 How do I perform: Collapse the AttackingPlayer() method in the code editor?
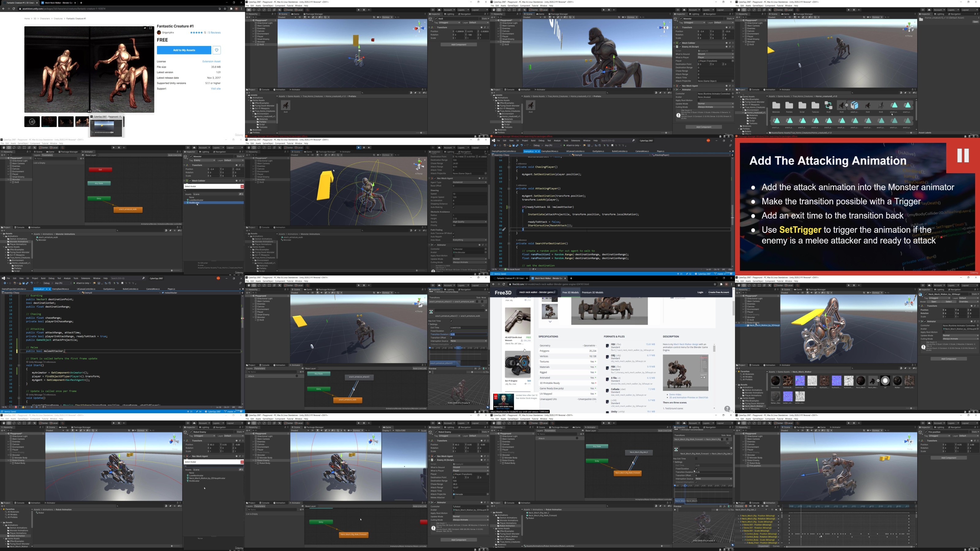pos(509,189)
